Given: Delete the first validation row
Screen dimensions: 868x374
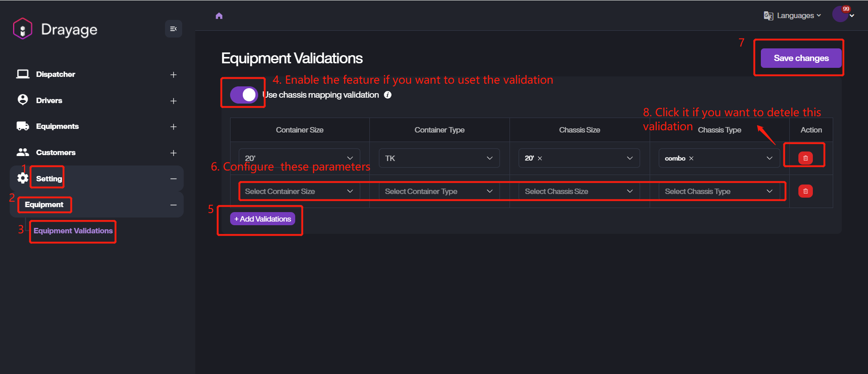Looking at the screenshot, I should tap(805, 158).
